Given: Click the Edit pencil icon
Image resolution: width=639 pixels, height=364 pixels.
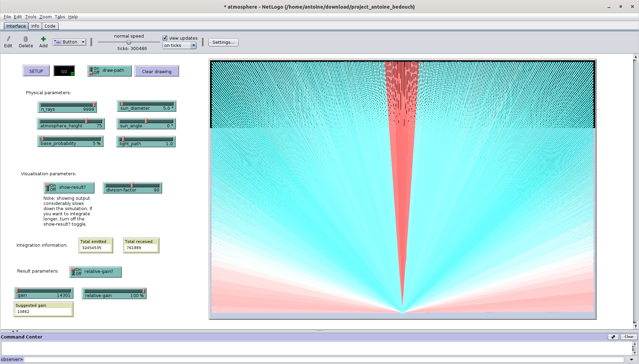Looking at the screenshot, I should [8, 39].
